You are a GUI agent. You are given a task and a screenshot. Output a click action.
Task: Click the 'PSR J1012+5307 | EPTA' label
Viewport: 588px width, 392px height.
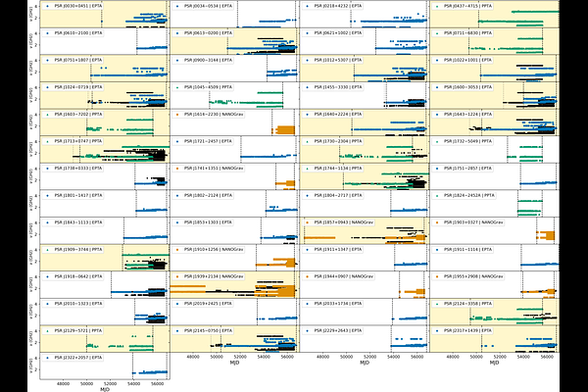338,60
